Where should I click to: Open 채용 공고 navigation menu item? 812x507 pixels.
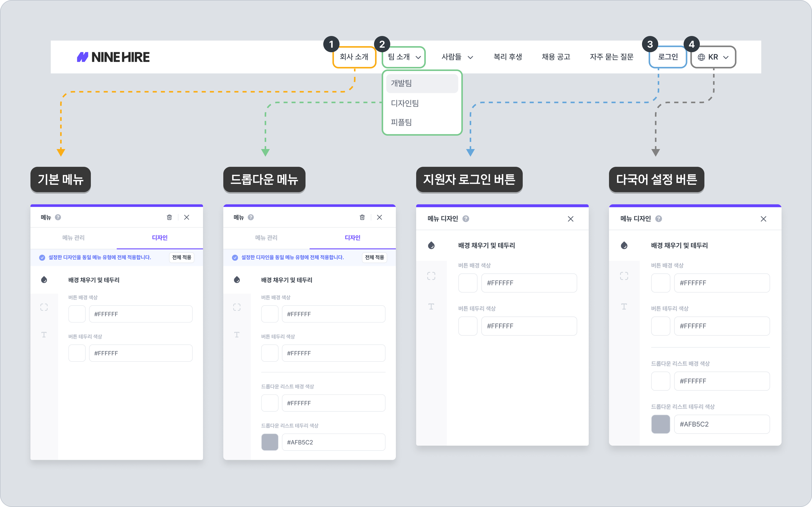(x=556, y=57)
